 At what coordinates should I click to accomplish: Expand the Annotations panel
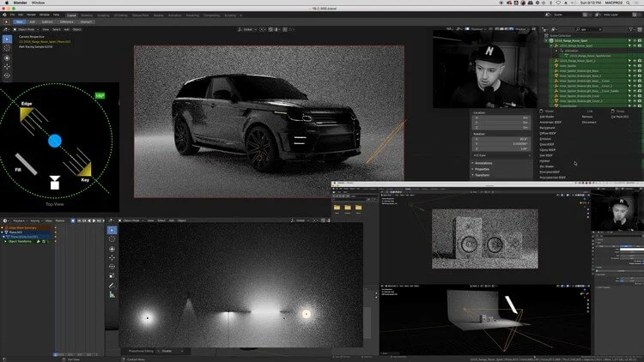tap(483, 163)
